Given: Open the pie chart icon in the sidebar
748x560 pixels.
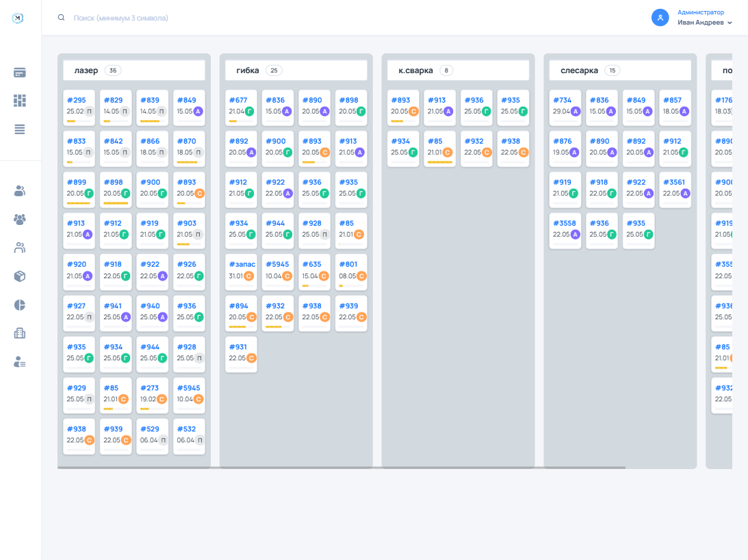Looking at the screenshot, I should pos(20,305).
